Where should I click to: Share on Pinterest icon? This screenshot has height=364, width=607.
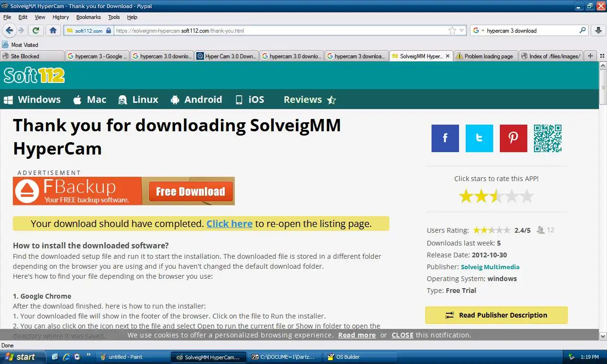tap(514, 138)
